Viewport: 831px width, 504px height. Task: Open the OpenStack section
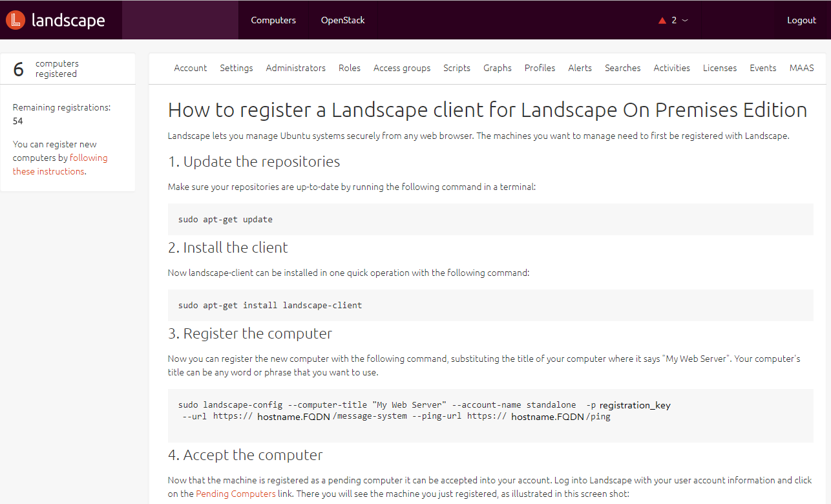tap(342, 20)
